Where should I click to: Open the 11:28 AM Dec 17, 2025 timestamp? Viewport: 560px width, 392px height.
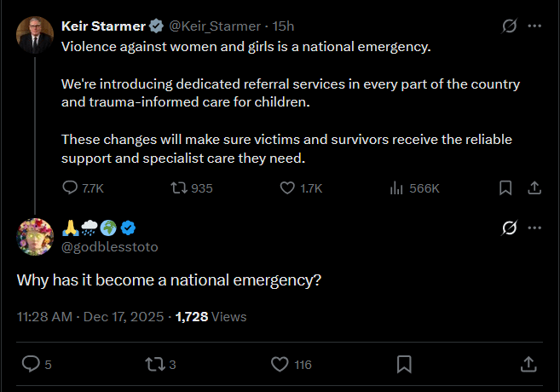(91, 316)
